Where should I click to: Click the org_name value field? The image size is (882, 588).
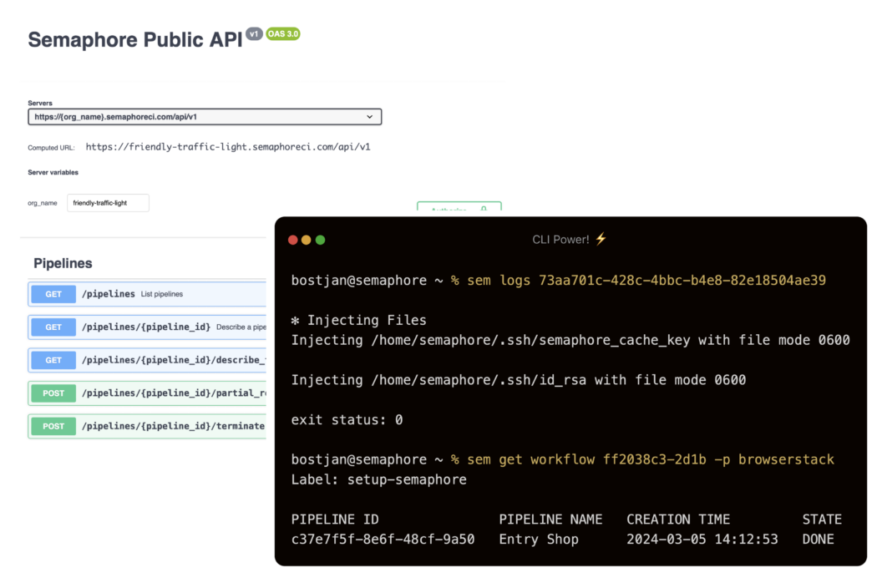tap(108, 202)
